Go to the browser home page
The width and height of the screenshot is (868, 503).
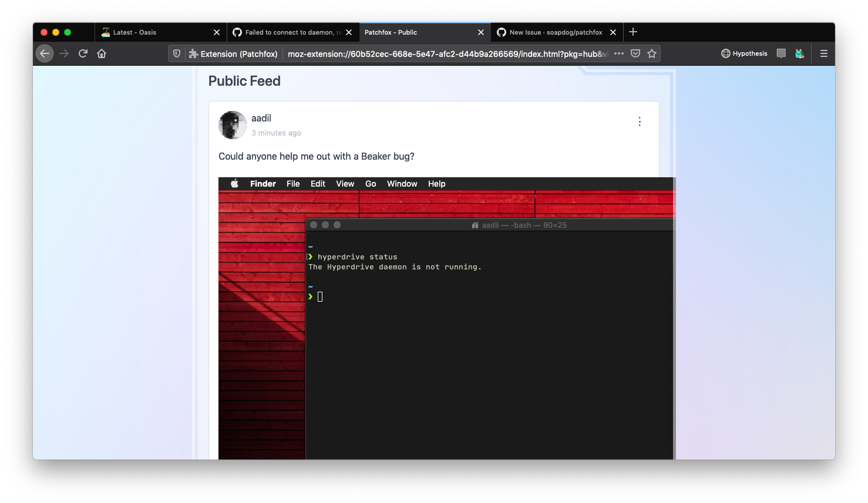pyautogui.click(x=102, y=53)
